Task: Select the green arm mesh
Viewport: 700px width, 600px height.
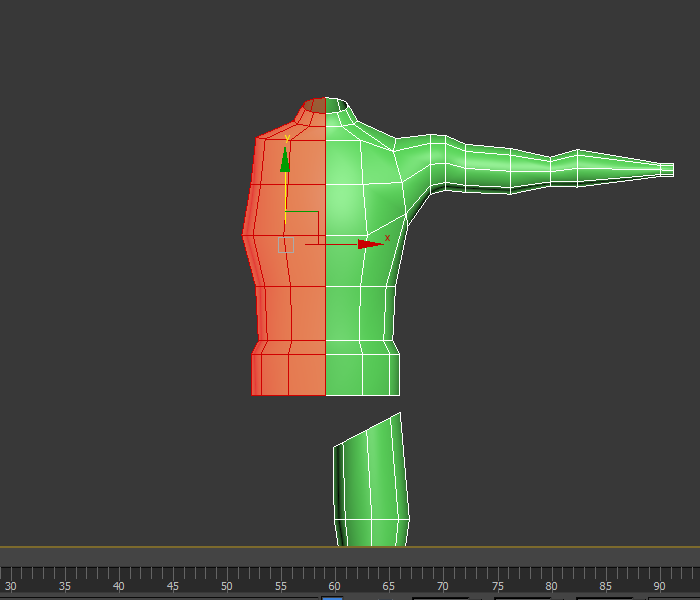Action: [536, 166]
